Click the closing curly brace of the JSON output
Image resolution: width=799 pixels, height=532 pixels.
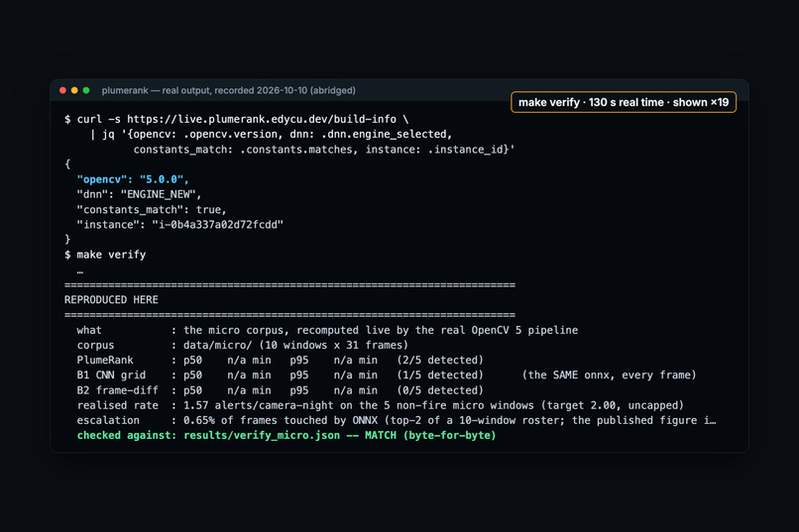[x=67, y=240]
